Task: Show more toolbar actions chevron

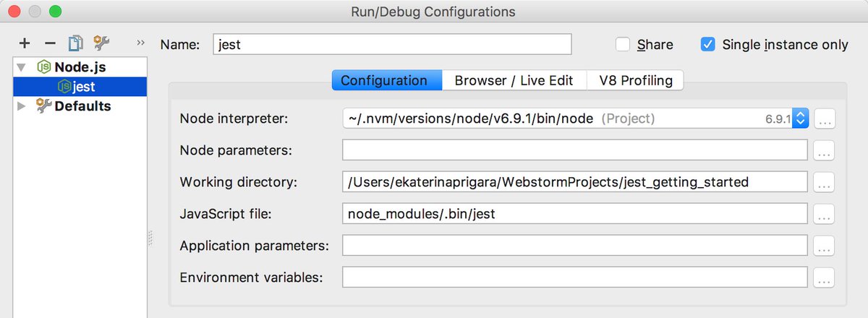Action: tap(140, 43)
